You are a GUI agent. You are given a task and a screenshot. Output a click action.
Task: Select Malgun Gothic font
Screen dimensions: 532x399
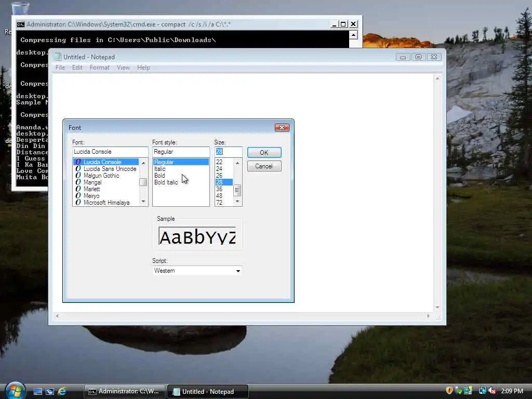pyautogui.click(x=106, y=176)
